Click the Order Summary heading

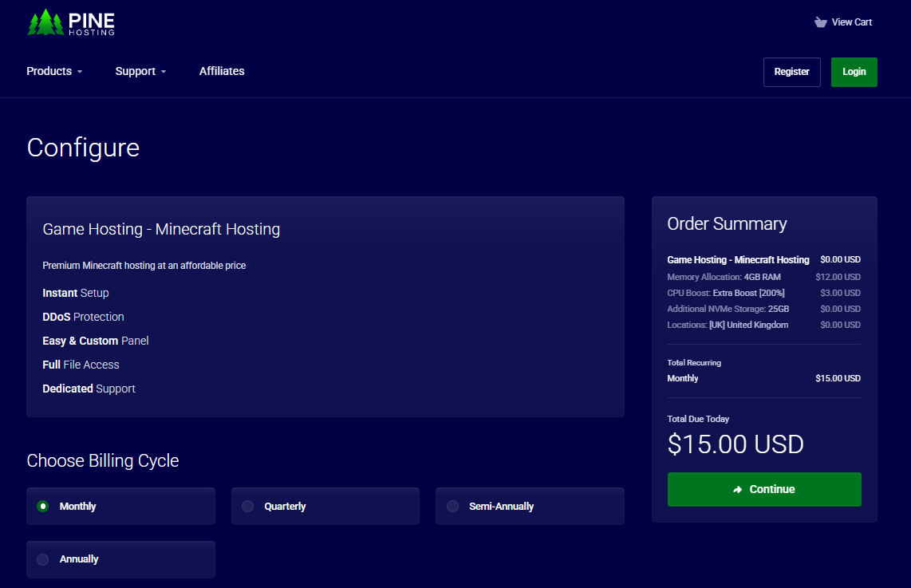coord(727,223)
